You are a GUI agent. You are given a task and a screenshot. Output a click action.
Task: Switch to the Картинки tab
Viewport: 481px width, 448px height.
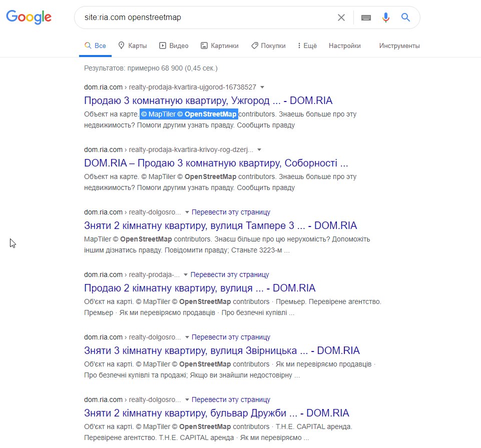tap(219, 45)
